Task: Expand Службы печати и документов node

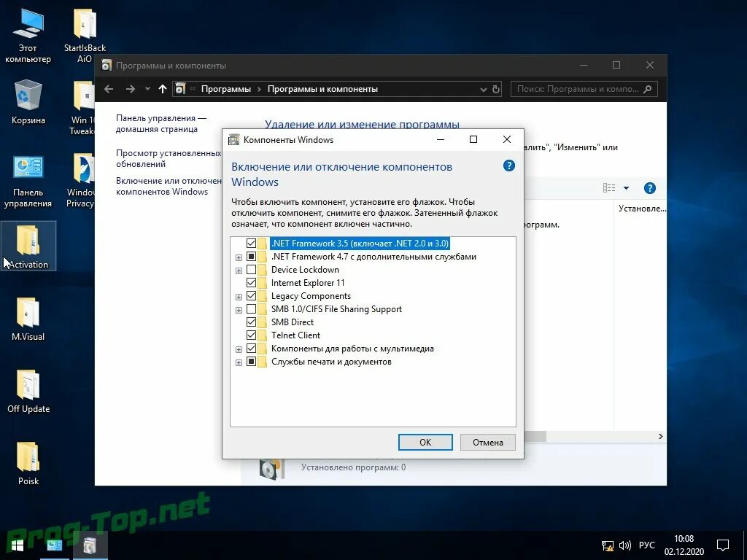Action: 239,363
